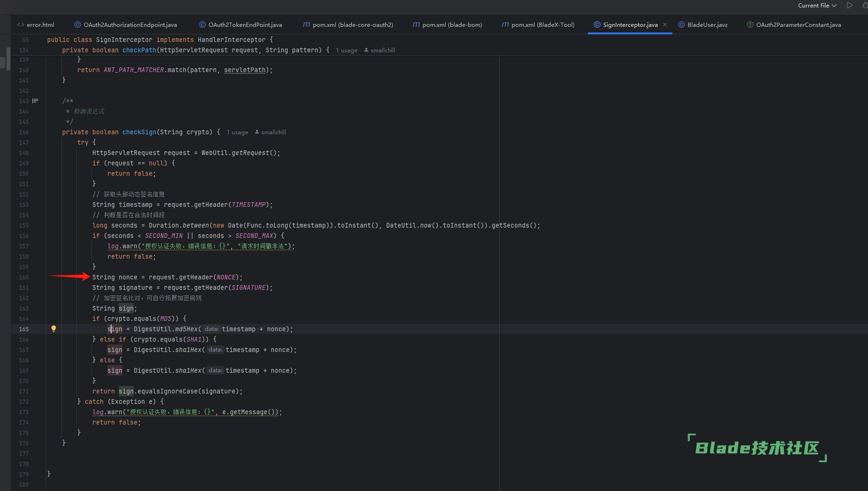Image resolution: width=868 pixels, height=491 pixels.
Task: Click SECOND_MIN constant in the if condition
Action: (164, 236)
